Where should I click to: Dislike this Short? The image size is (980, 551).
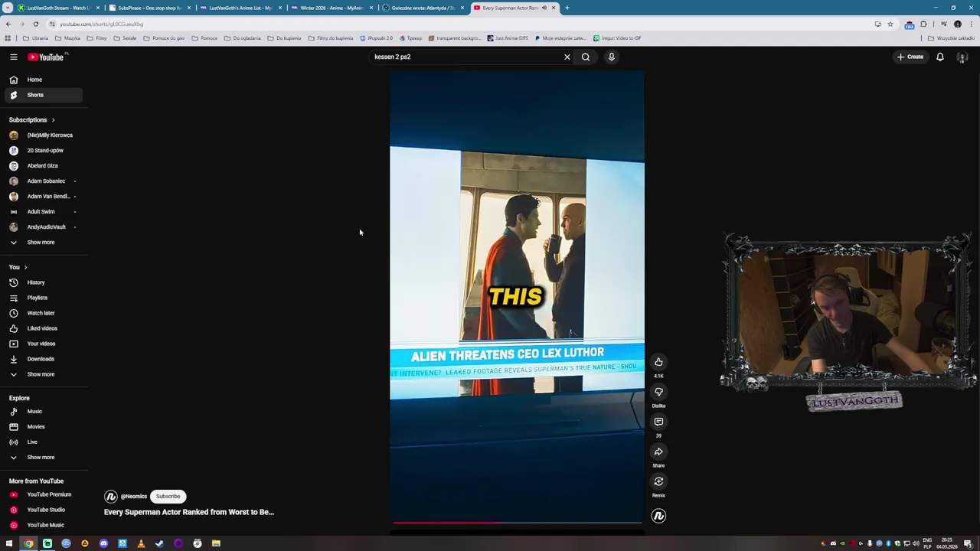click(x=658, y=392)
